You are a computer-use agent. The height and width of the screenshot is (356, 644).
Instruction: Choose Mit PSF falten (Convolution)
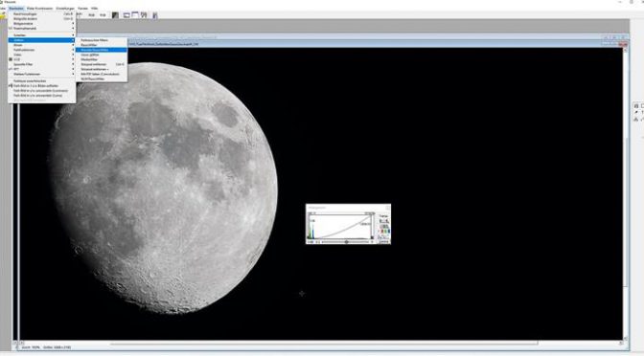[101, 75]
